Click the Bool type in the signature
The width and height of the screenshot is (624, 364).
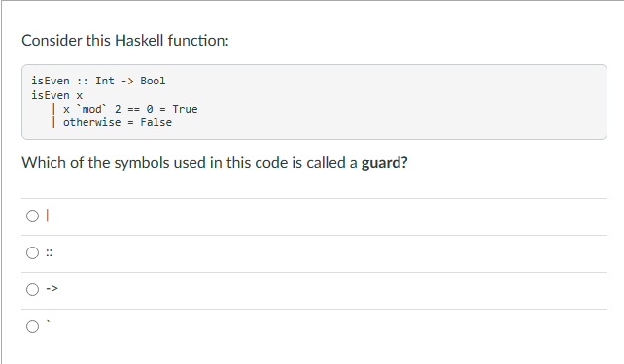153,81
